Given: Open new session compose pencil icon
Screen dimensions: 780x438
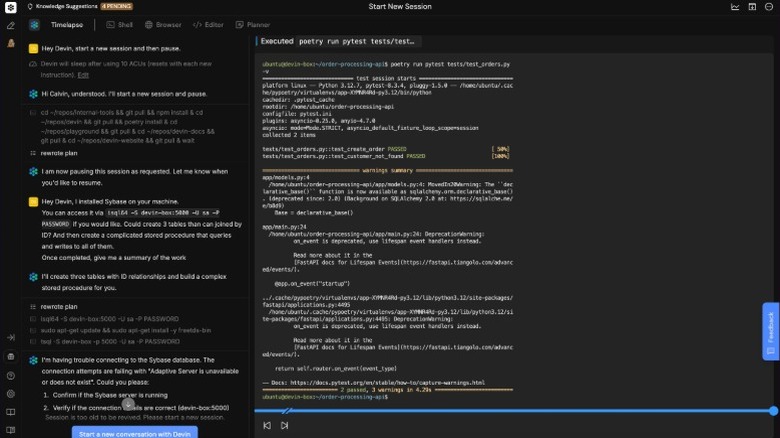Looking at the screenshot, I should (x=10, y=26).
